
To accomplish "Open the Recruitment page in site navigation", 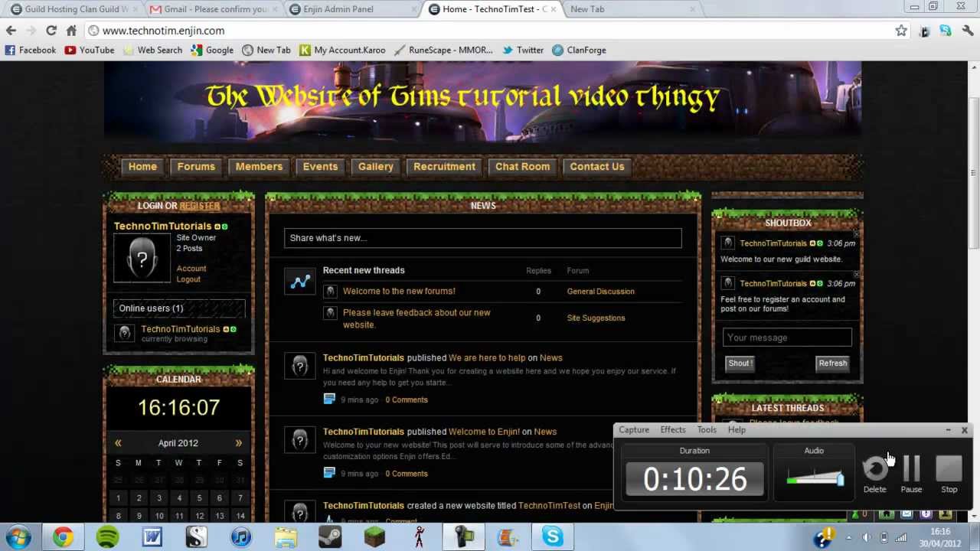I will coord(444,167).
